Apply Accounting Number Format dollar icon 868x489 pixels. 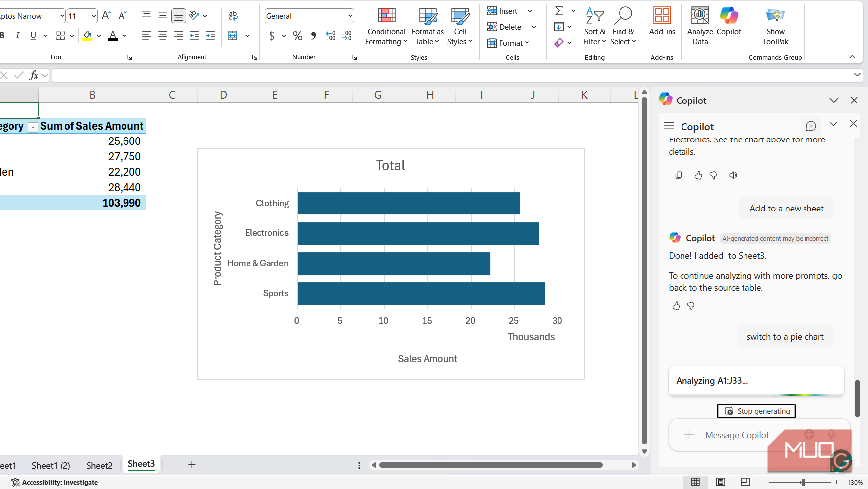[272, 36]
